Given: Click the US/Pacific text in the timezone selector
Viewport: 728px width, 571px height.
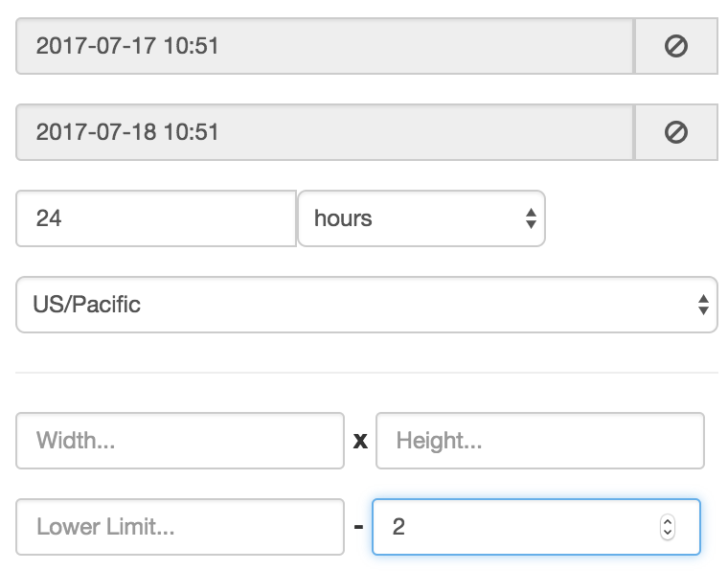Looking at the screenshot, I should coord(87,305).
